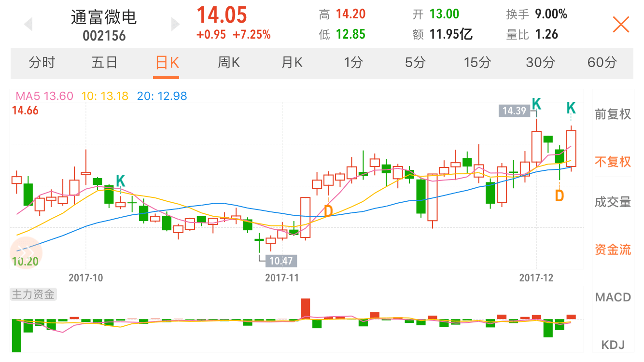Switch to 五日 tab
This screenshot has width=644, height=362.
pos(104,63)
